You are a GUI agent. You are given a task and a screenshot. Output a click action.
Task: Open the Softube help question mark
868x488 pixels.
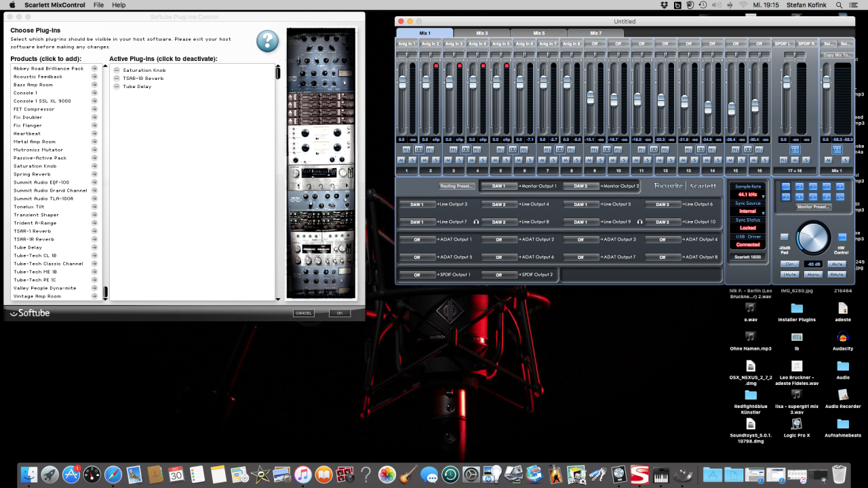pyautogui.click(x=267, y=41)
